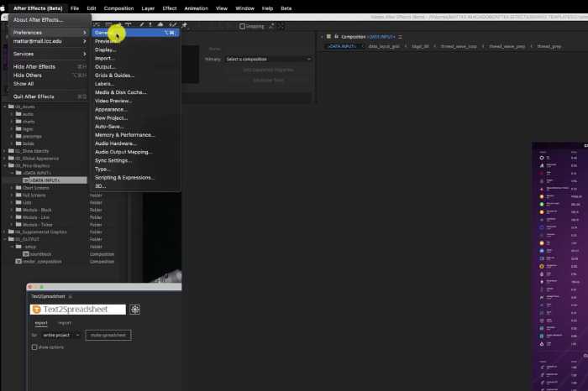The width and height of the screenshot is (588, 391).
Task: Open the Text2Spreadsheet panel menu icon
Action: coord(70,297)
